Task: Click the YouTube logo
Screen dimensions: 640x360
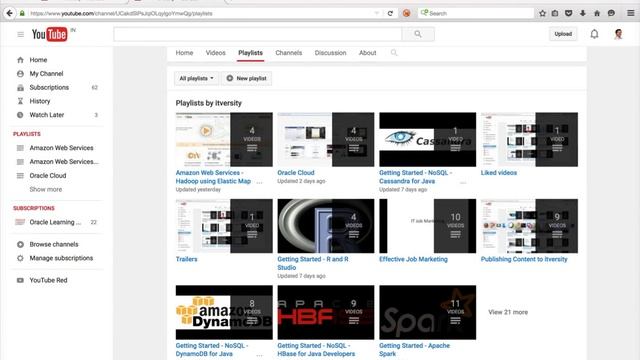Action: (x=50, y=34)
